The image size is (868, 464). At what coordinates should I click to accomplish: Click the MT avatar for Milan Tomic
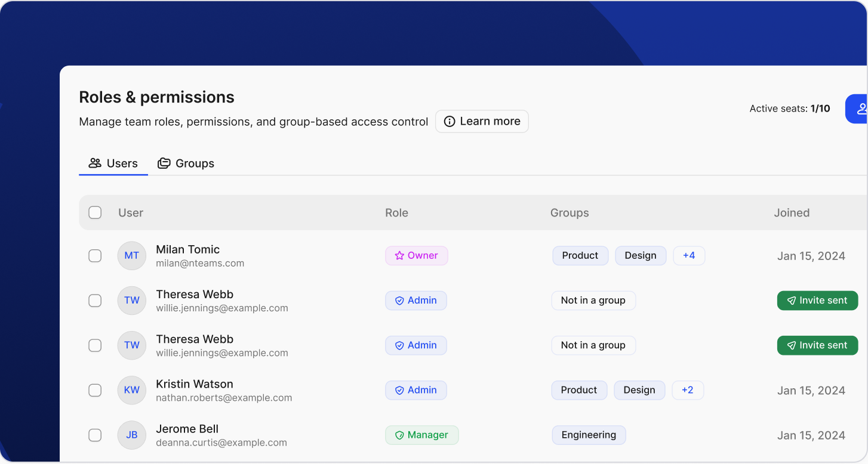pos(131,256)
